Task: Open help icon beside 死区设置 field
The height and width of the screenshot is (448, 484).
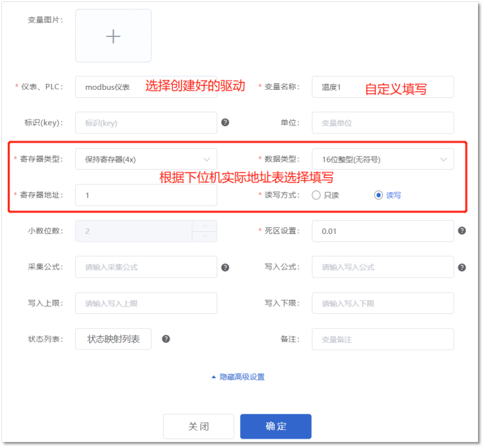Action: [x=462, y=231]
